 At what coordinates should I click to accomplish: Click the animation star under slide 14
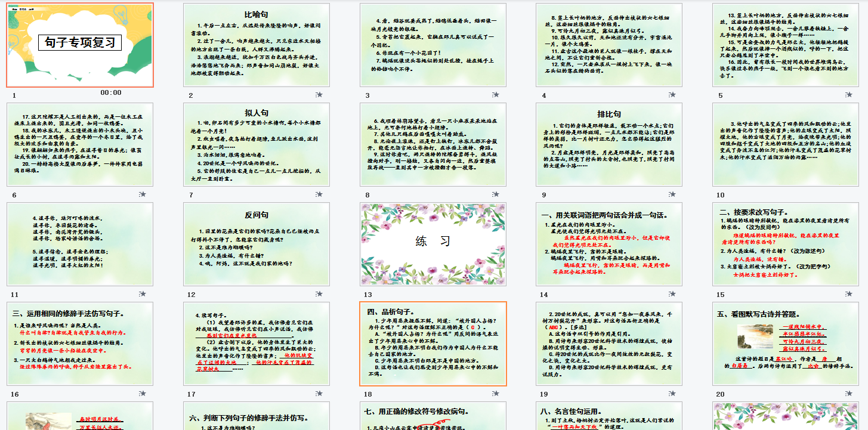[x=673, y=295]
